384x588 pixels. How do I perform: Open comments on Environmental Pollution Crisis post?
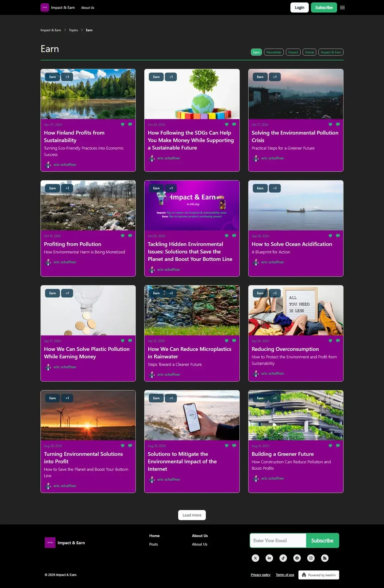coord(338,125)
